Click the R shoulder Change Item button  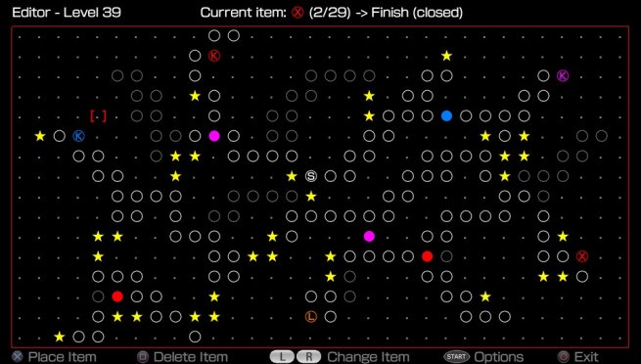click(308, 357)
